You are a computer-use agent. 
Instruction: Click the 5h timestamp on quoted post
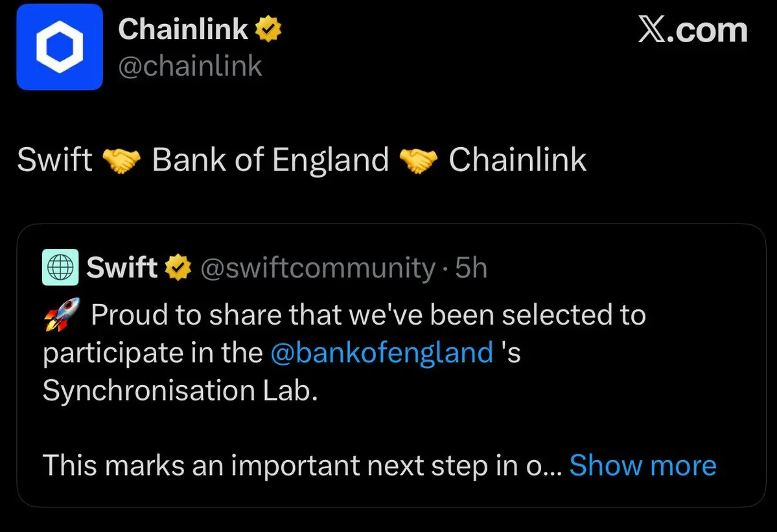[471, 267]
